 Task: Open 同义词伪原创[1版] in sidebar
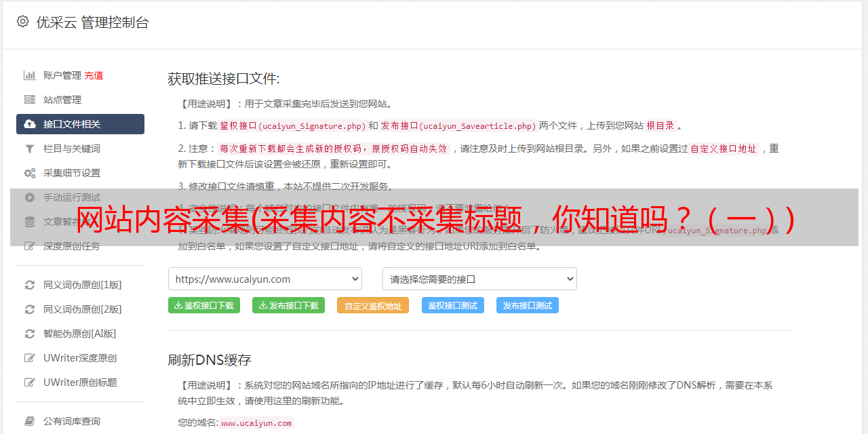(80, 285)
